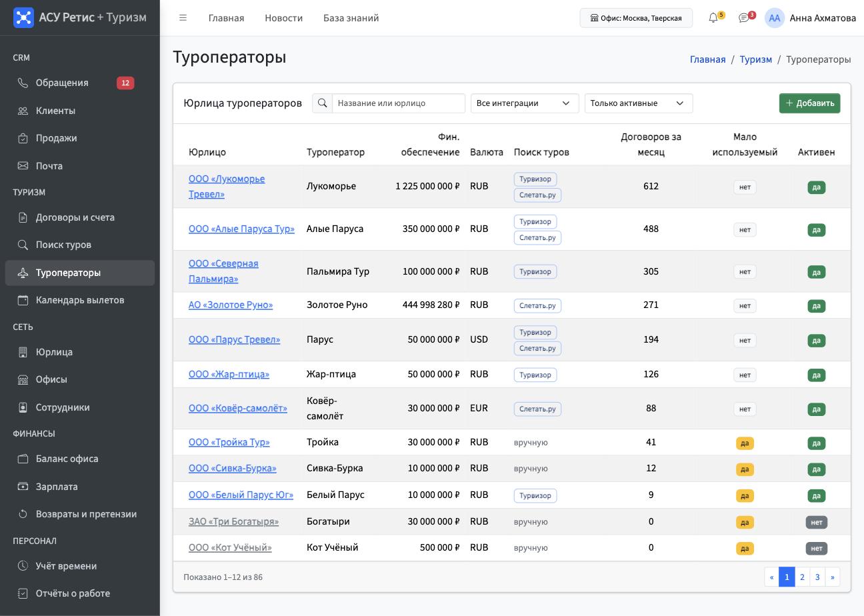Open the База знаний top menu item
864x616 pixels.
351,18
